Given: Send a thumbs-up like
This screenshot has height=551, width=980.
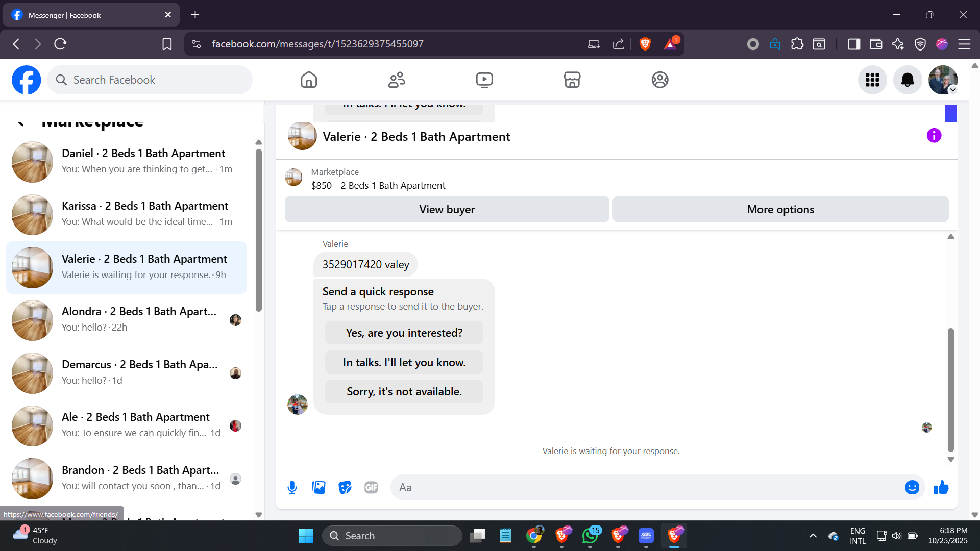Looking at the screenshot, I should click(941, 488).
